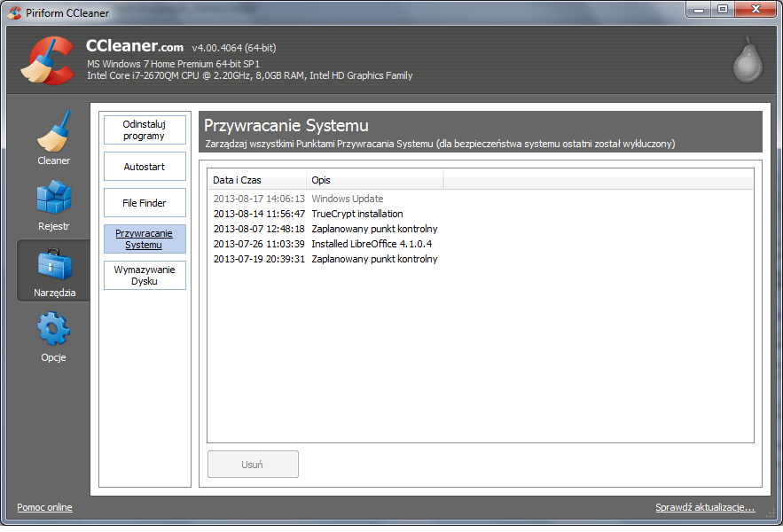Click the Sprawdź aktualizacje link
The height and width of the screenshot is (532, 783).
(705, 507)
